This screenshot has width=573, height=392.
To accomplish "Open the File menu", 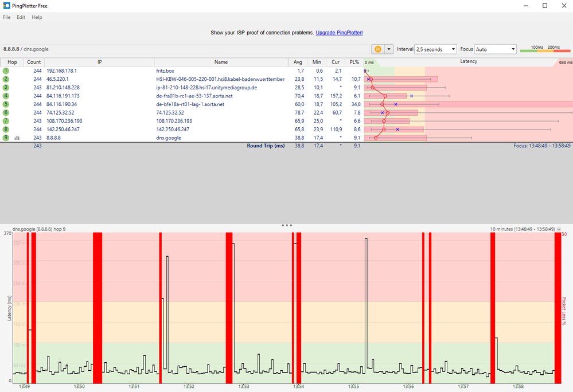I will (6, 17).
